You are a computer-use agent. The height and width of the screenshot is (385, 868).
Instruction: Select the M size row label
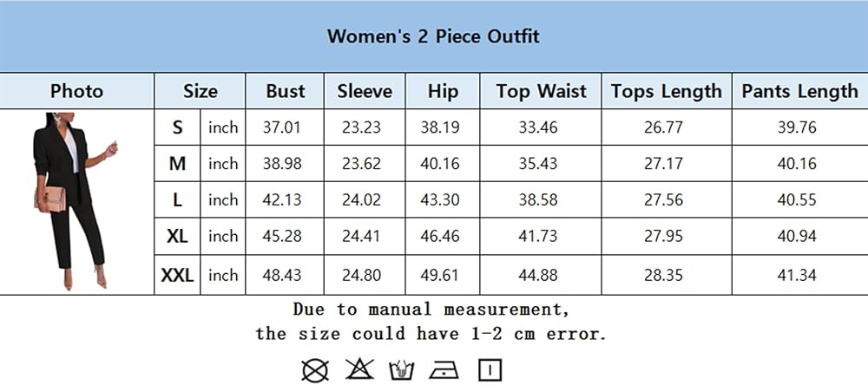pos(178,163)
